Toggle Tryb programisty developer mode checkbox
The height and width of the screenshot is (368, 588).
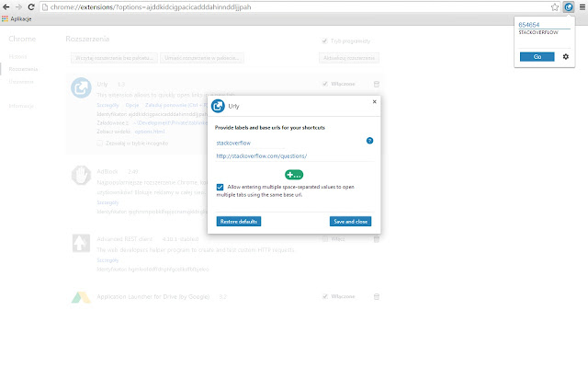pyautogui.click(x=324, y=40)
